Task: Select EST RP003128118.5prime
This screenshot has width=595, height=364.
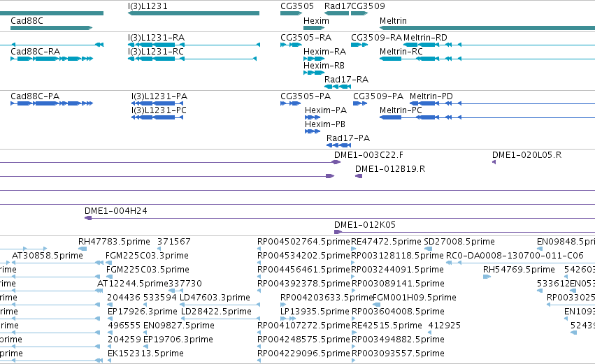Action: point(397,256)
